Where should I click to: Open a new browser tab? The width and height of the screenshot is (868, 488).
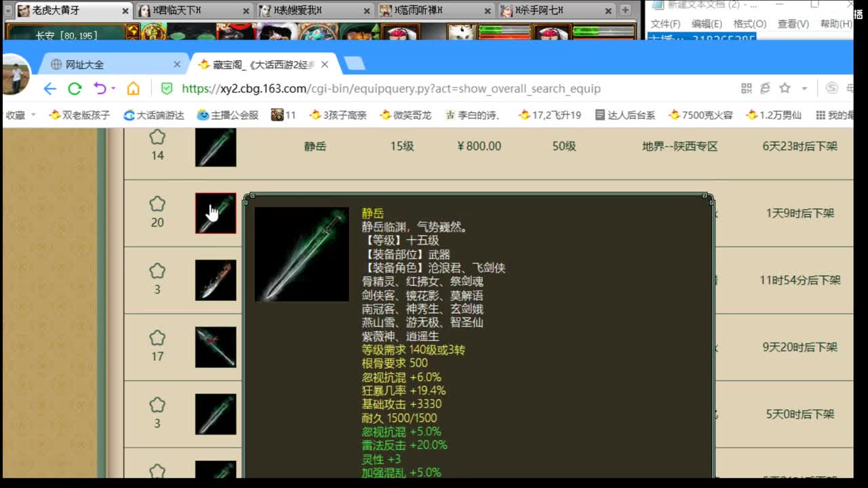(355, 64)
